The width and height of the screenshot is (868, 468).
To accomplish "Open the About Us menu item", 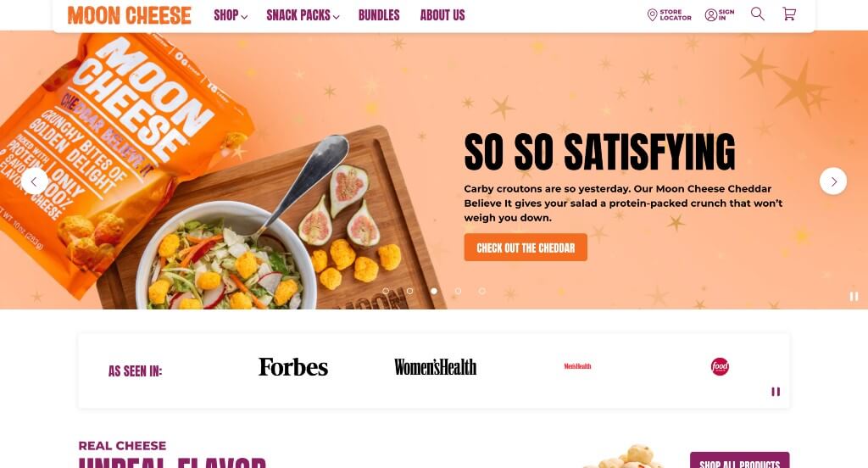I will pyautogui.click(x=442, y=15).
